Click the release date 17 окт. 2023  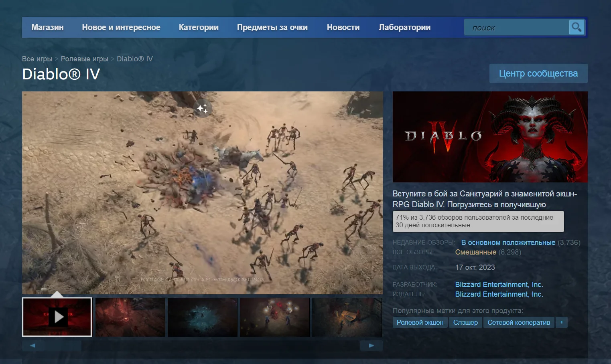475,267
